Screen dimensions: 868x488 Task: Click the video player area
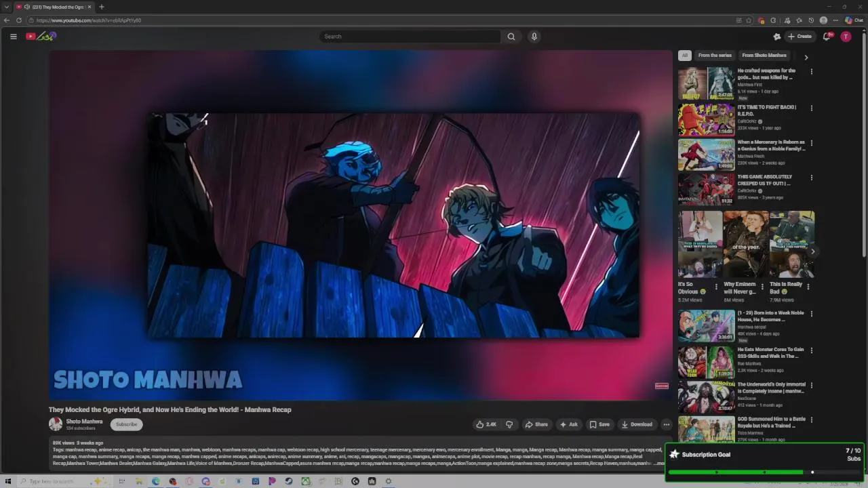tap(360, 225)
